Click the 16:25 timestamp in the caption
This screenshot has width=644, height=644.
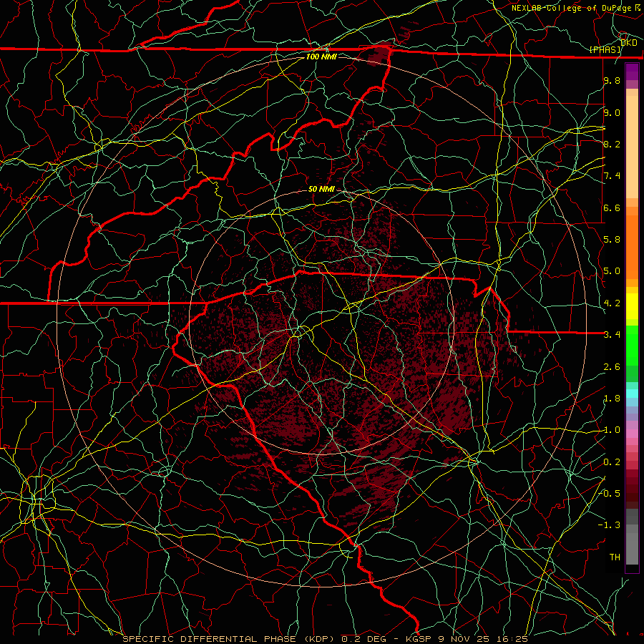click(x=513, y=639)
